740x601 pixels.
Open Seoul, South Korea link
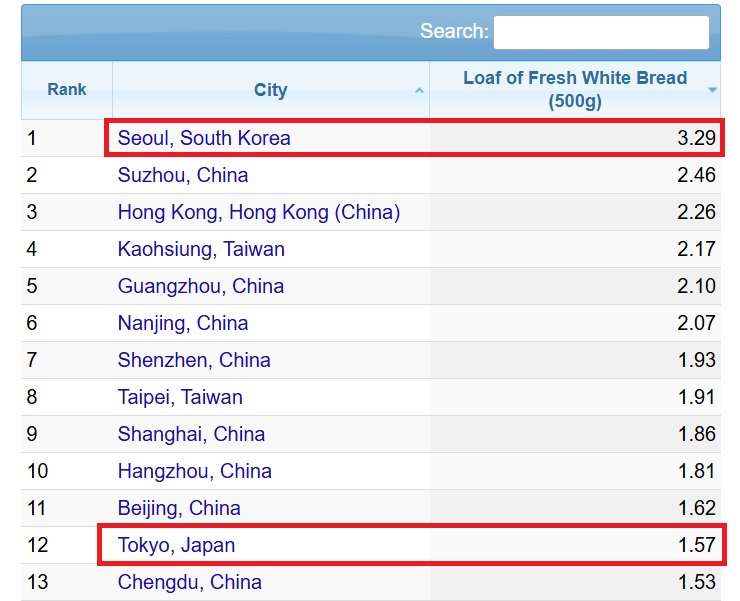tap(204, 138)
